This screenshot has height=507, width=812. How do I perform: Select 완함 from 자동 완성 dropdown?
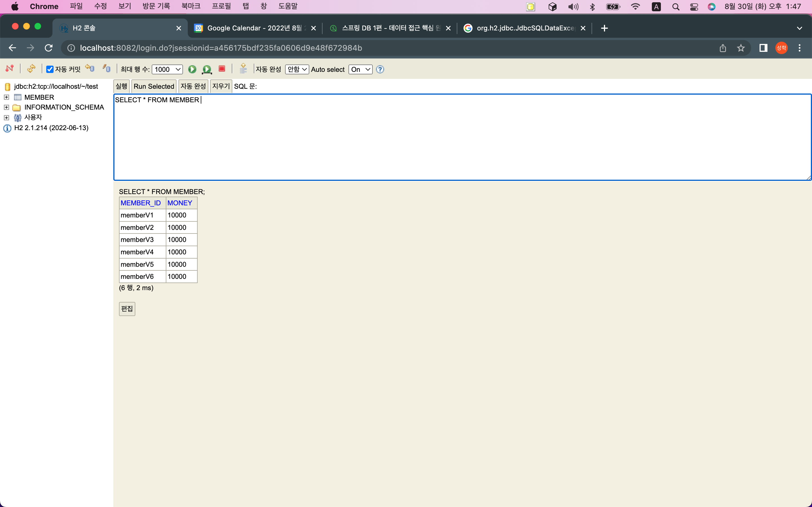(x=295, y=70)
